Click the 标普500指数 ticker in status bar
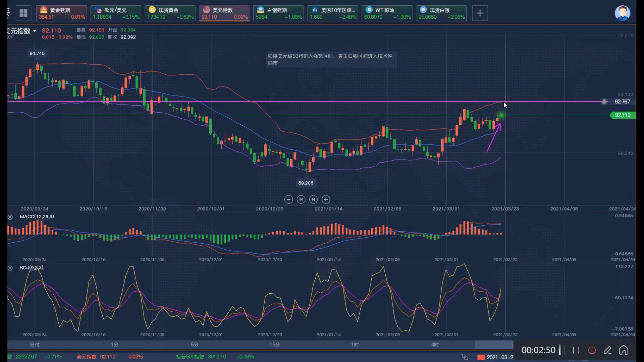Screen dimensions: 644x362 click(x=201, y=357)
